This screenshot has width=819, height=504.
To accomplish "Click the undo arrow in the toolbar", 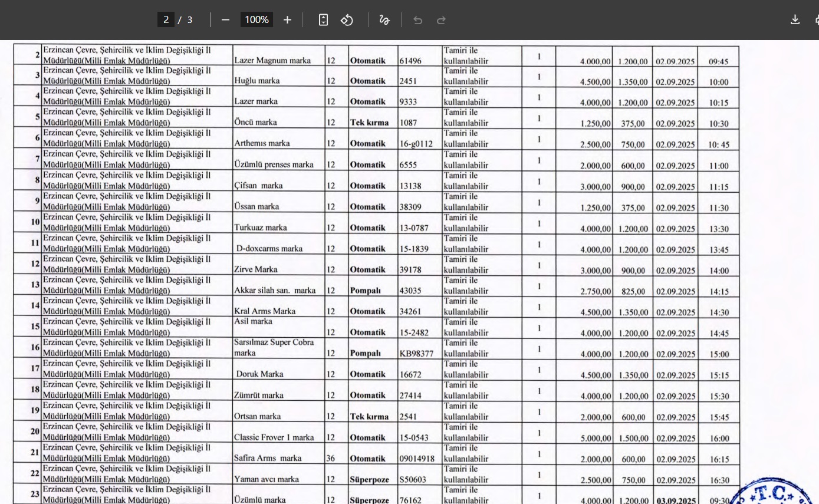I will click(x=418, y=20).
